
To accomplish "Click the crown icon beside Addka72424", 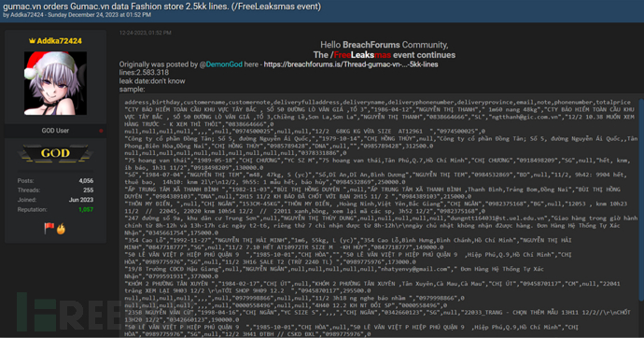I will [x=32, y=41].
